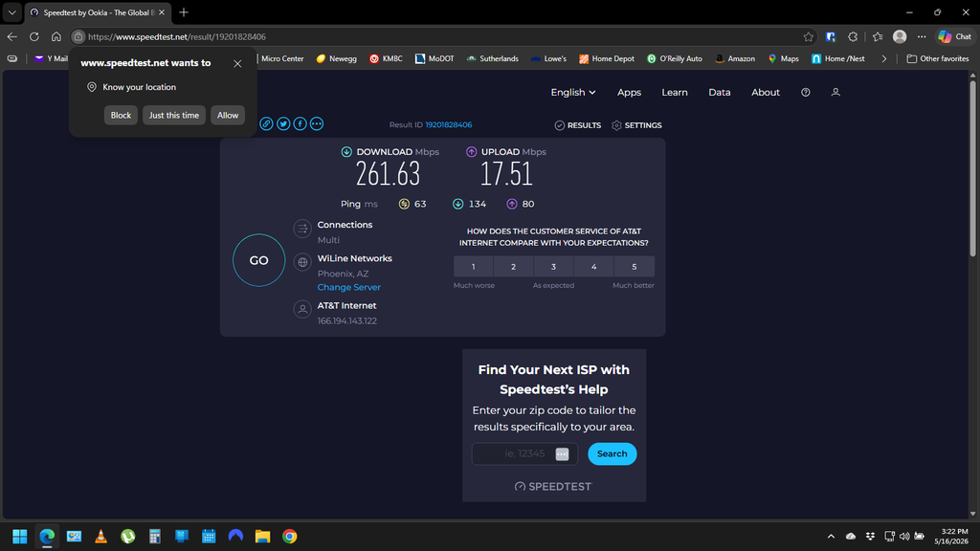Open more sharing options icon
The image size is (980, 551).
[317, 123]
